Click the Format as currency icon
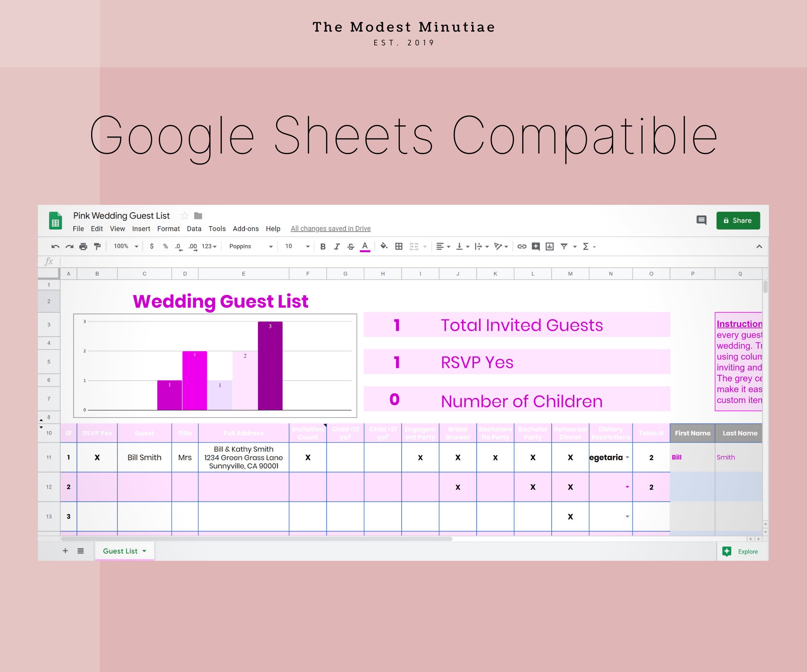Screen dimensions: 807x672 [152, 246]
